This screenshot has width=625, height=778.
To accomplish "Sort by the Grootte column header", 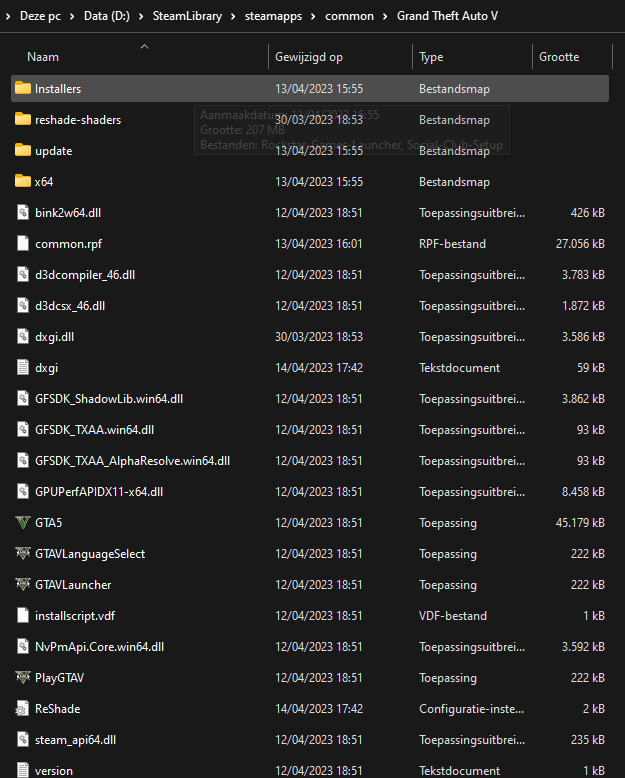I will tap(559, 58).
